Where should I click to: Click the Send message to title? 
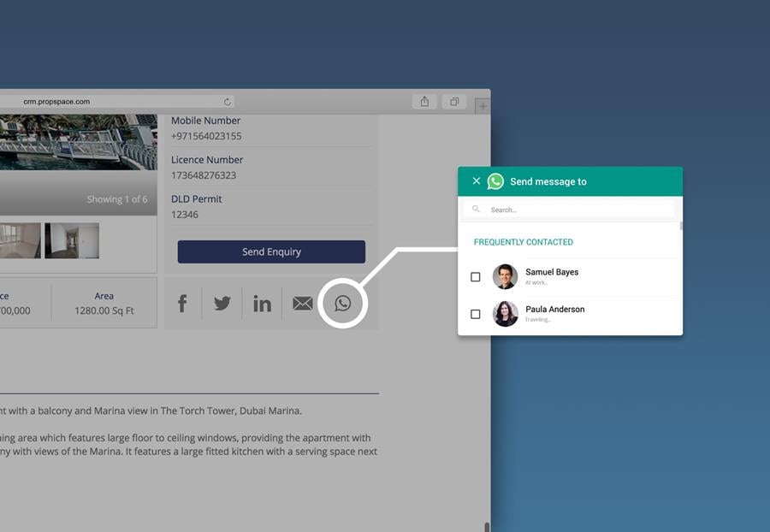pyautogui.click(x=548, y=181)
